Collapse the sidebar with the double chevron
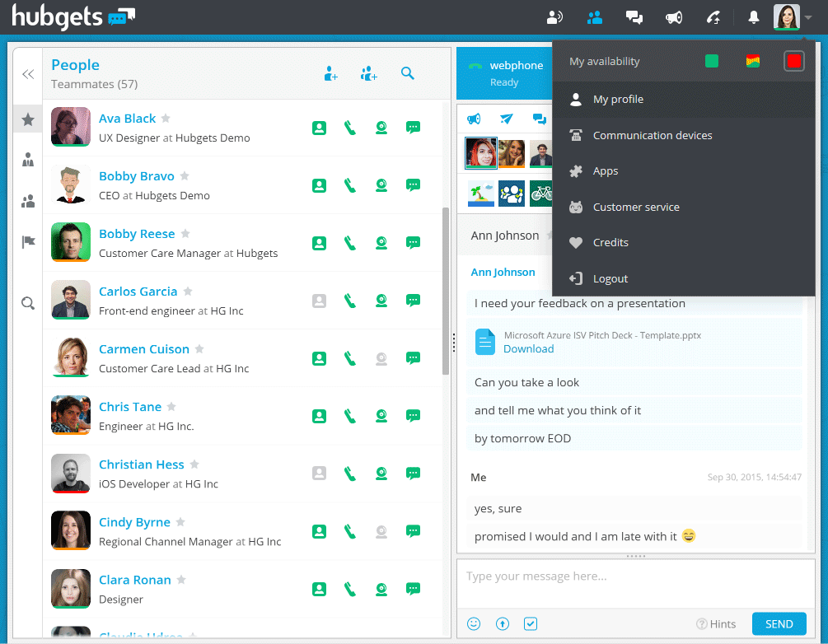 [28, 74]
